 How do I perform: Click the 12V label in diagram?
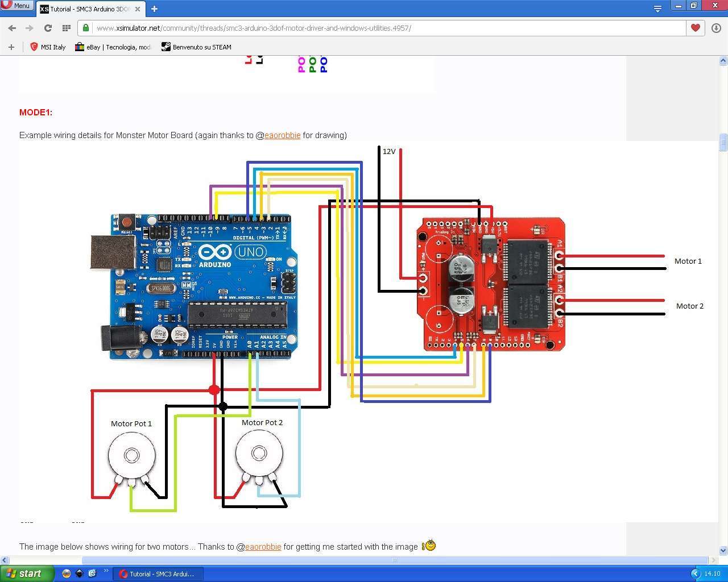(x=389, y=152)
